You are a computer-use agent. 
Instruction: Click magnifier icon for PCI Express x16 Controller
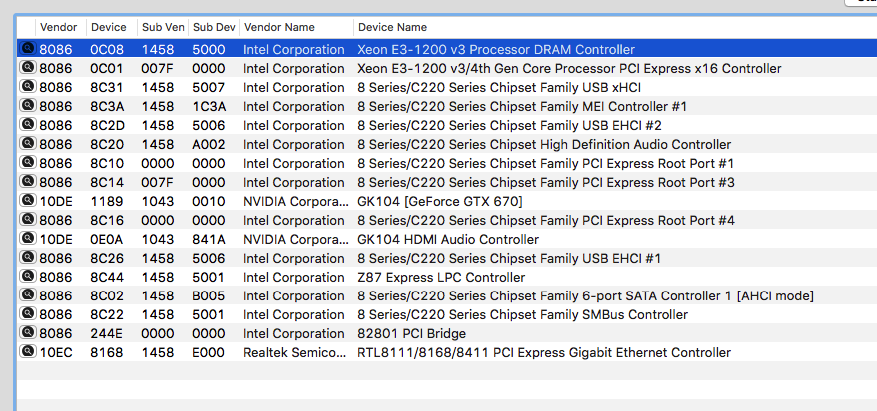point(27,68)
